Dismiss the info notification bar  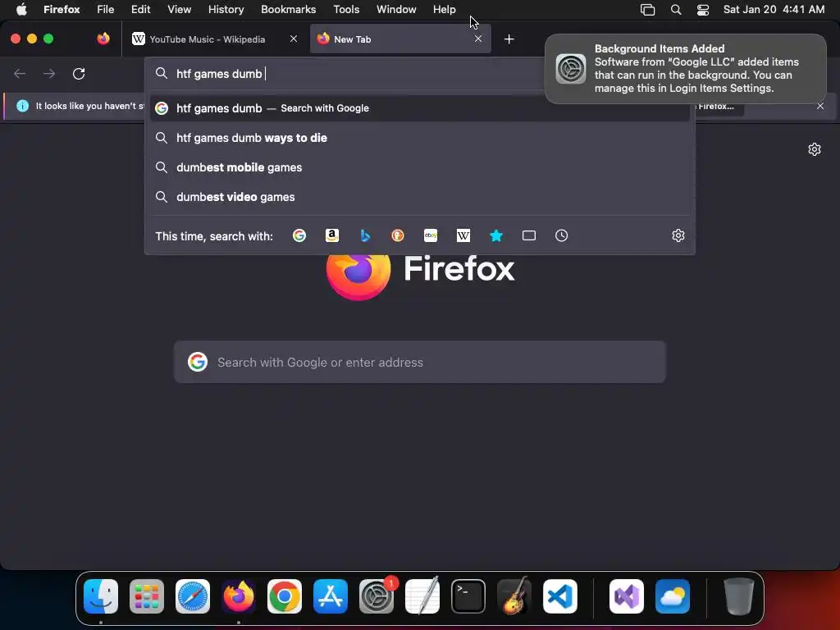pyautogui.click(x=820, y=106)
